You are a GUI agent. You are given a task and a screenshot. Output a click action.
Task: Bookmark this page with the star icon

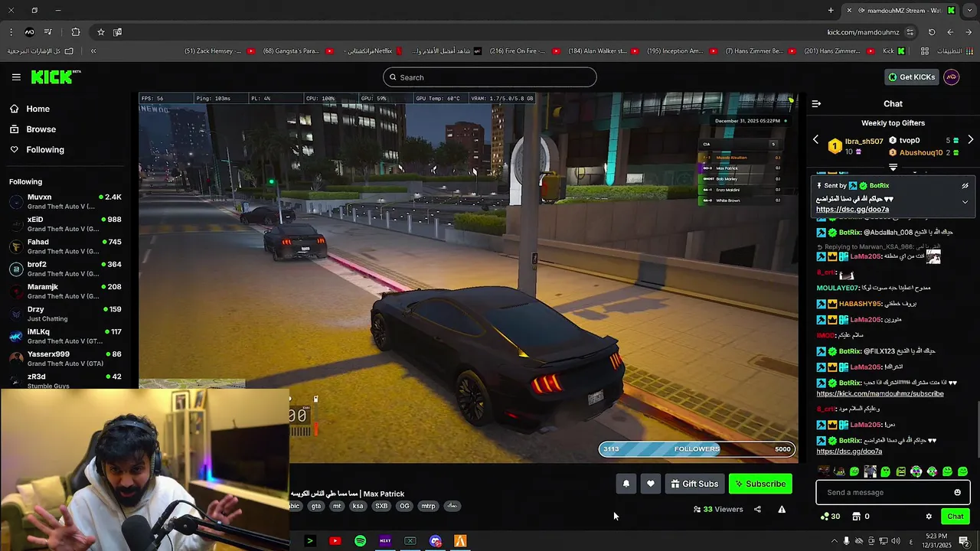pyautogui.click(x=100, y=32)
